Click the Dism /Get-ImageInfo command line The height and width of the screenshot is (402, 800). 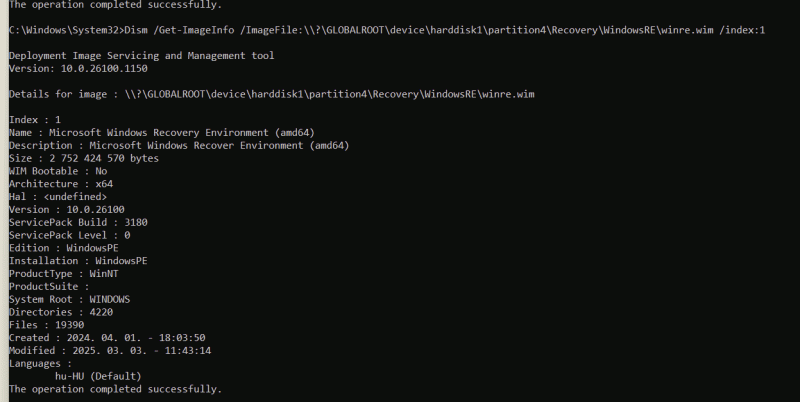(x=387, y=30)
